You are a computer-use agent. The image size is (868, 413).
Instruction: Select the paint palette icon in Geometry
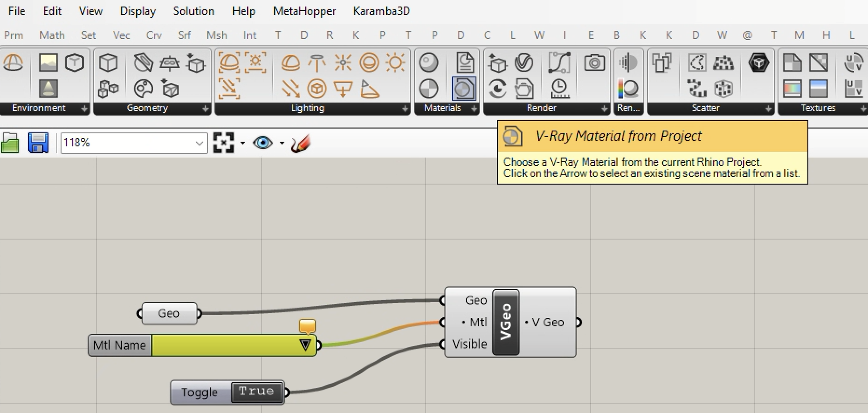coord(143,88)
